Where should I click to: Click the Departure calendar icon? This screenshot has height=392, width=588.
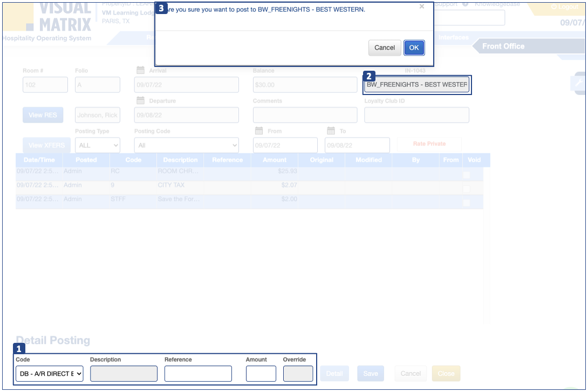point(140,100)
